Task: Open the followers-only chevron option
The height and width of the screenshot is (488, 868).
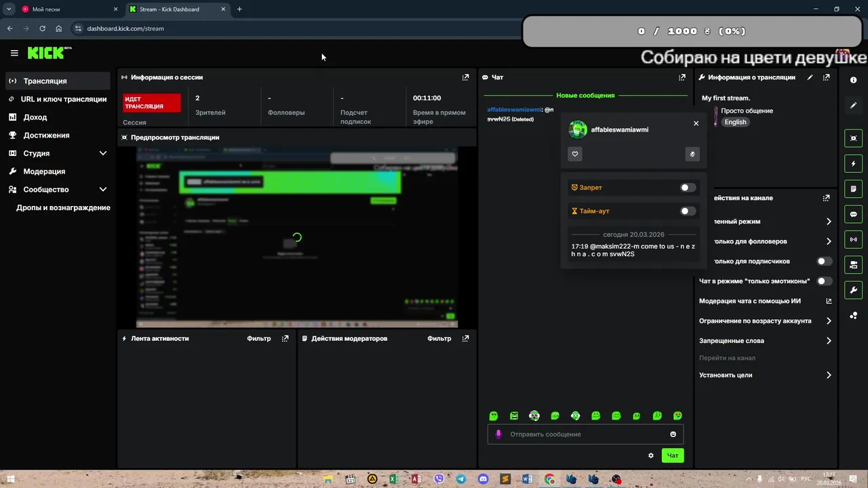Action: (x=829, y=241)
